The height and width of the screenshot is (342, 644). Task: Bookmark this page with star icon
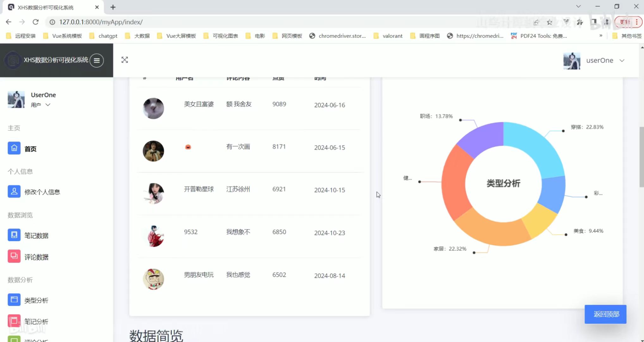[x=549, y=22]
